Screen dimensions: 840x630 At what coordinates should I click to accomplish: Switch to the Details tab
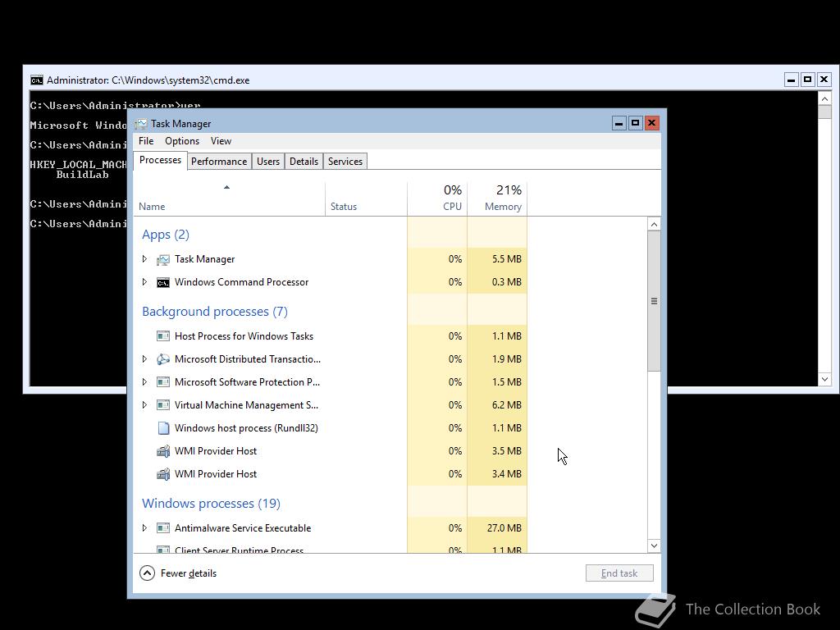pos(304,162)
